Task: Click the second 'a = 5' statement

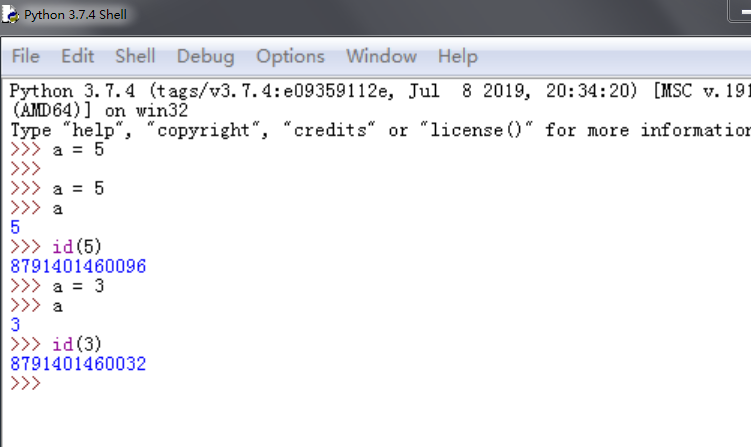Action: click(x=78, y=188)
